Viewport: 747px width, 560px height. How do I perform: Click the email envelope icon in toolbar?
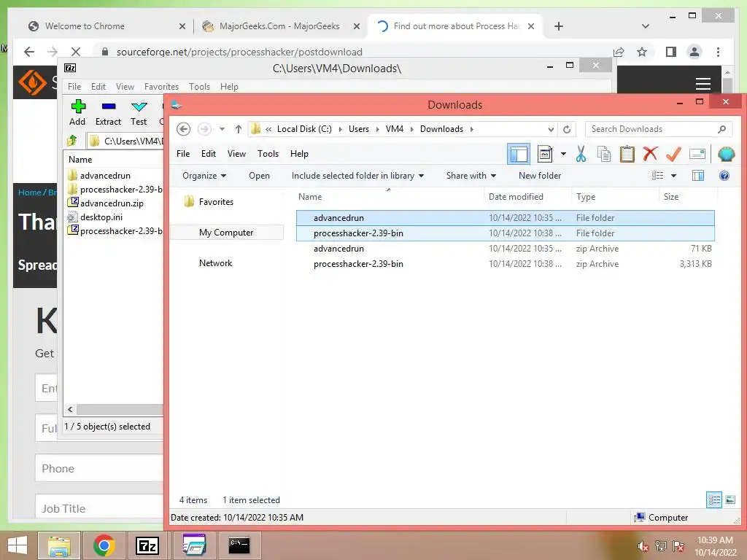pos(697,154)
